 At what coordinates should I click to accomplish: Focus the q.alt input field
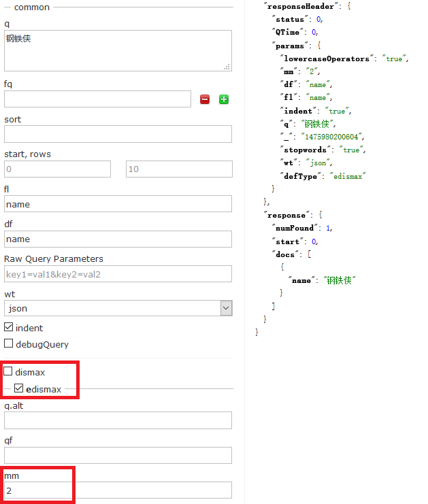pyautogui.click(x=118, y=420)
